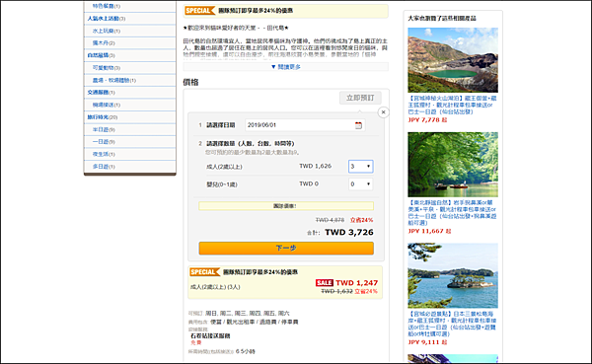The height and width of the screenshot is (364, 592).
Task: Open the infant quantity dropdown
Action: [360, 183]
